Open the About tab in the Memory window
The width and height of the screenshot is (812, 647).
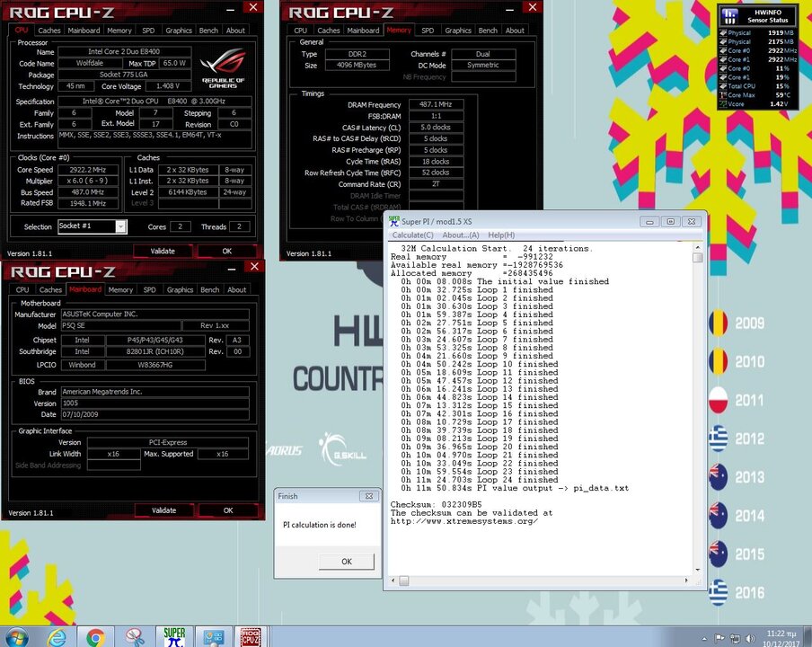click(515, 31)
